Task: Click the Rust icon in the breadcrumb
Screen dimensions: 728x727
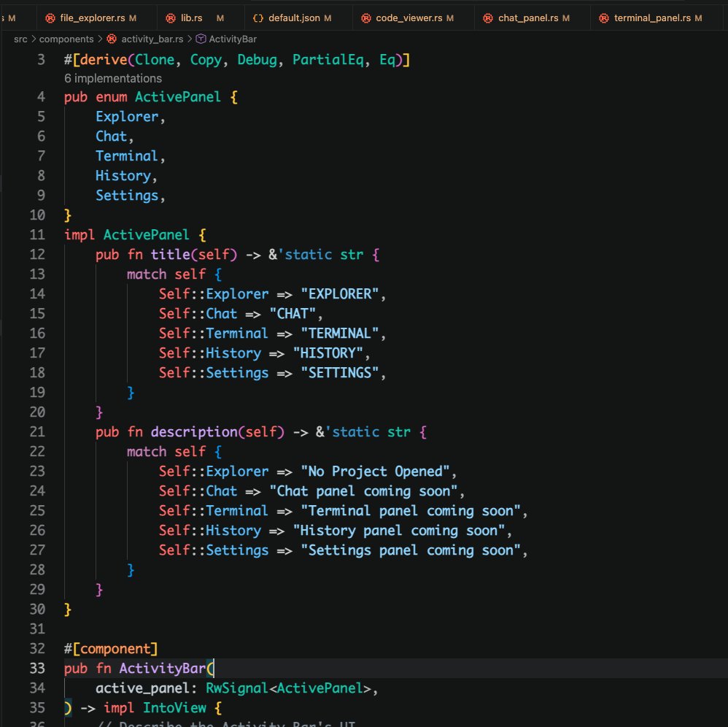Action: (112, 39)
